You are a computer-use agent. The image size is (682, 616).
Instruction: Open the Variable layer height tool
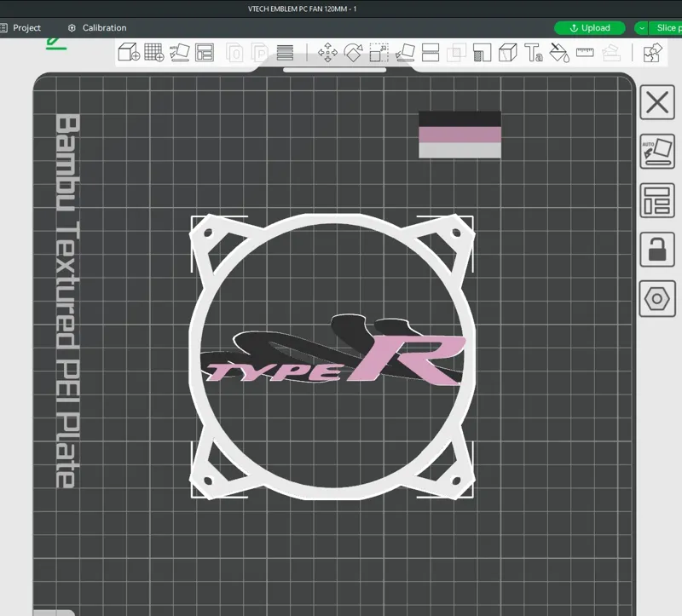tap(285, 53)
